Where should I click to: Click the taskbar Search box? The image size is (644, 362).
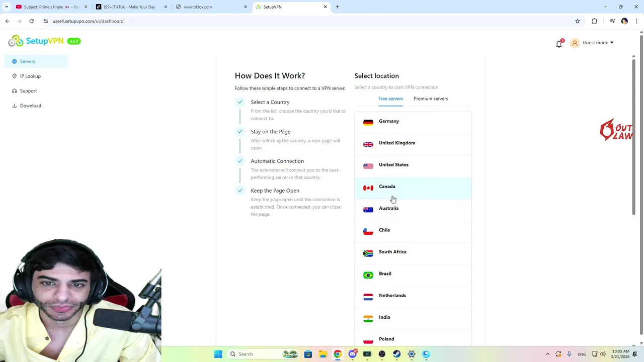pyautogui.click(x=264, y=354)
